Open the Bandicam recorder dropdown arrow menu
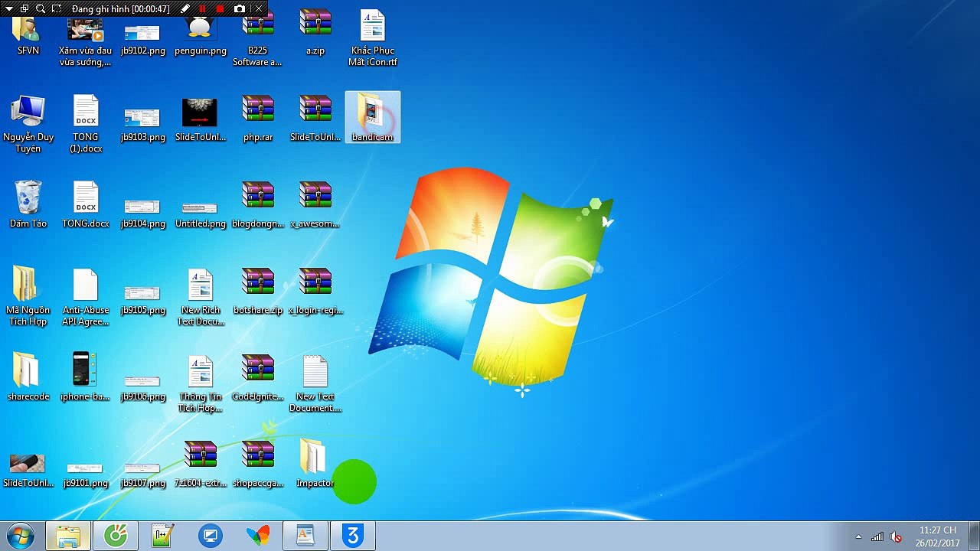 click(8, 8)
